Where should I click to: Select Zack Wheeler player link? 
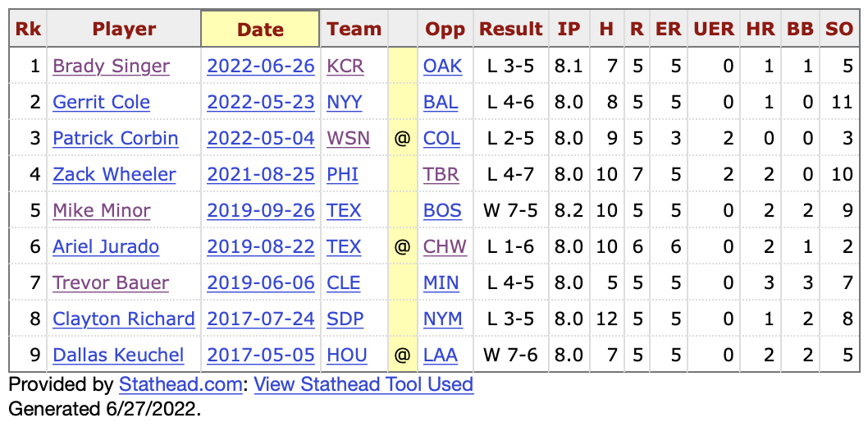(x=114, y=175)
